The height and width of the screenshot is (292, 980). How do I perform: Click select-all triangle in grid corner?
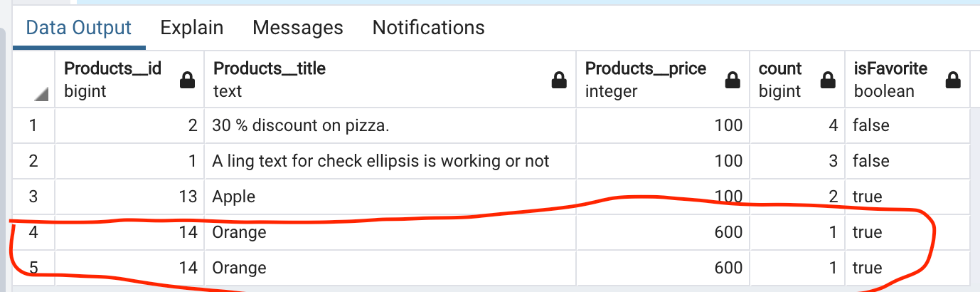pos(41,94)
